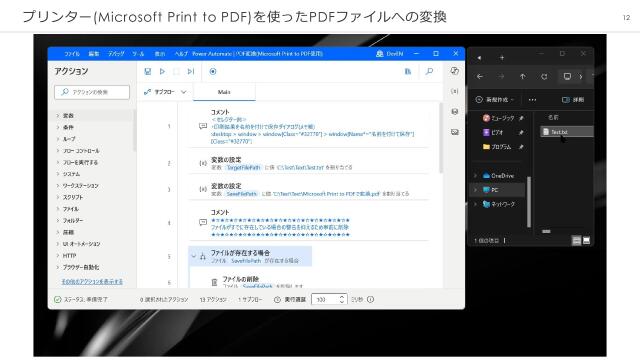Screen dimensions: 640x360
Task: Switch Explorer to large icons view
Action: click(x=587, y=240)
